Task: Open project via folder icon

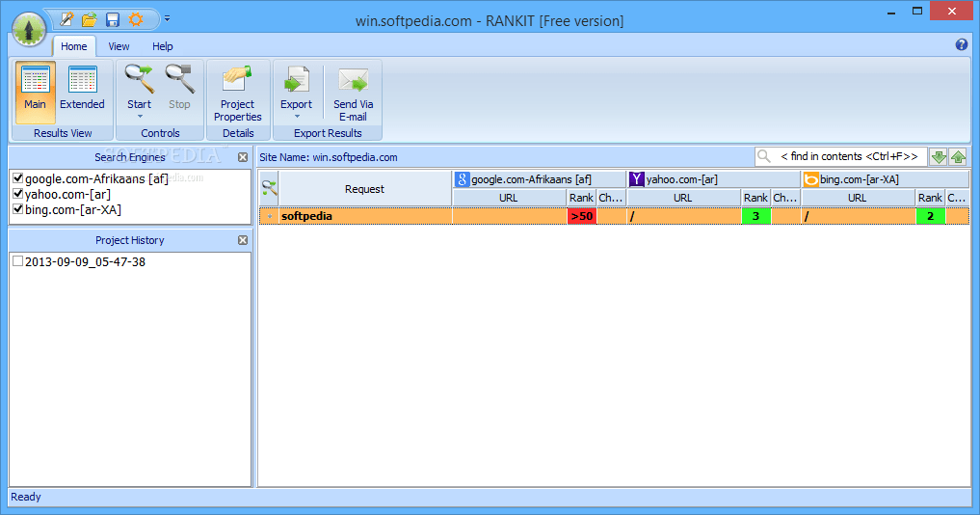Action: 90,19
